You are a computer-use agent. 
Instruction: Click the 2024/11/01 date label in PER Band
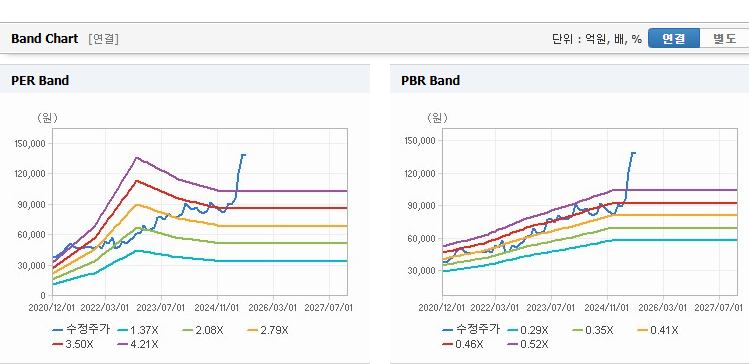pyautogui.click(x=217, y=308)
